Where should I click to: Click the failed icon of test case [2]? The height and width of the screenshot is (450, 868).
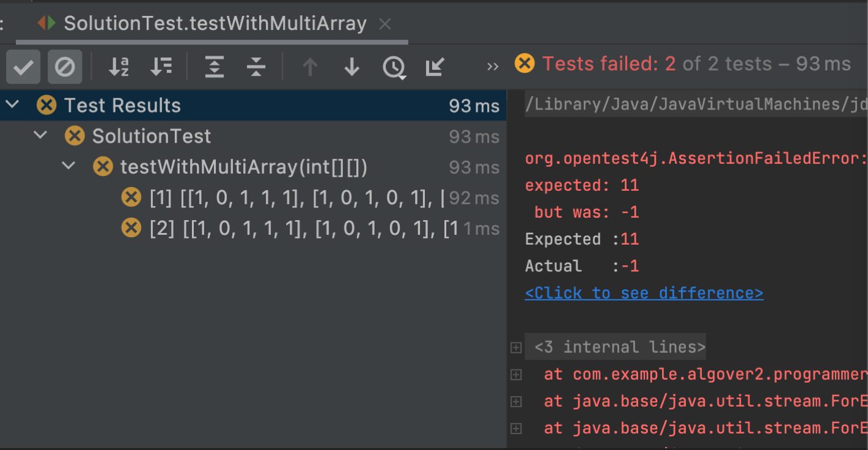[x=131, y=228]
